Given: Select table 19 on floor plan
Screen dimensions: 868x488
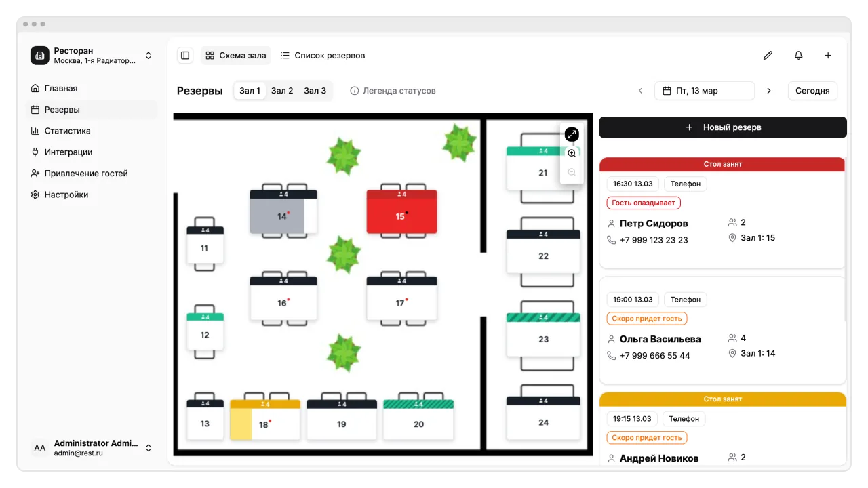Looking at the screenshot, I should (x=342, y=420).
